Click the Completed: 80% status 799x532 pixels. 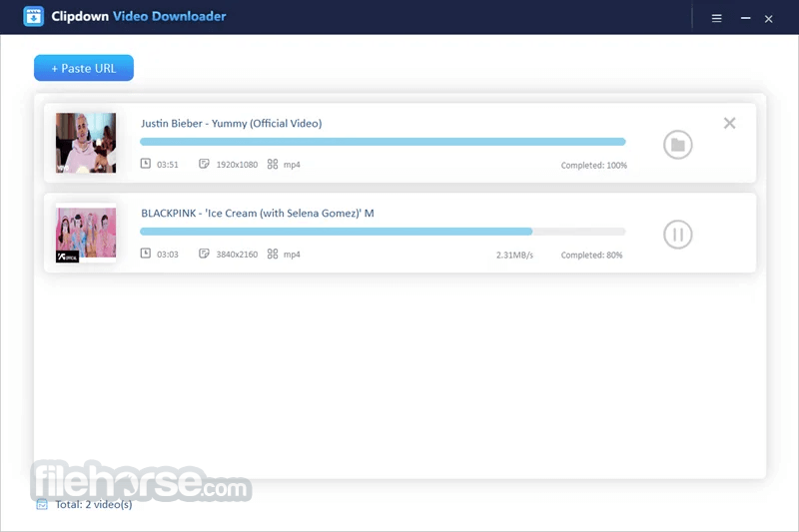591,256
